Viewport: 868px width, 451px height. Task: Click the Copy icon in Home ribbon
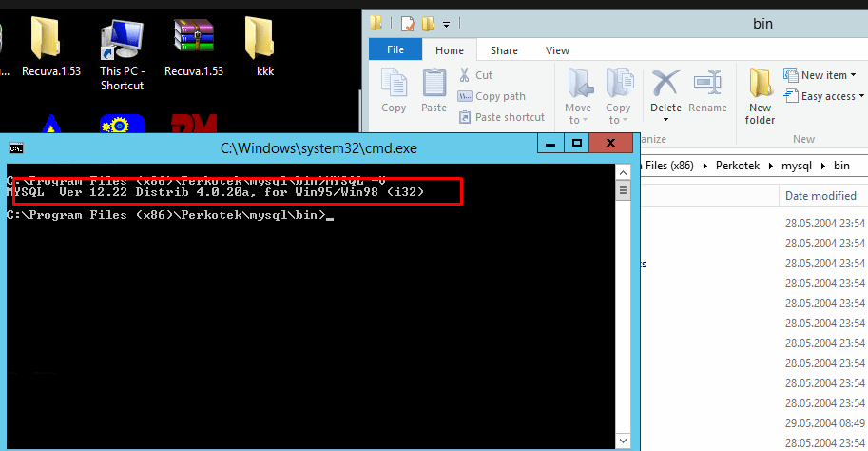tap(394, 91)
